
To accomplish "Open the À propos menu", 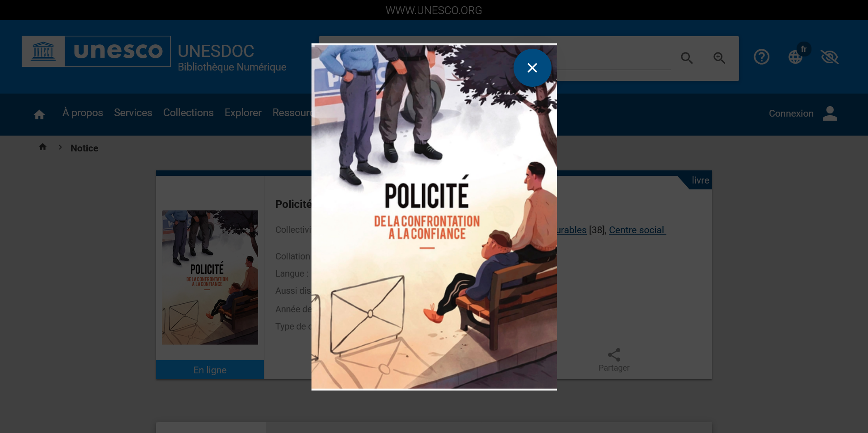I will (83, 113).
